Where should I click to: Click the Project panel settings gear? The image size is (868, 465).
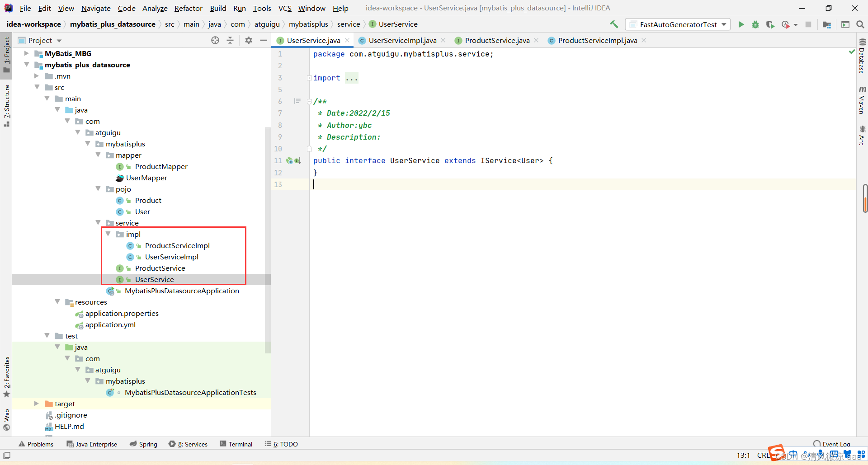pyautogui.click(x=249, y=40)
